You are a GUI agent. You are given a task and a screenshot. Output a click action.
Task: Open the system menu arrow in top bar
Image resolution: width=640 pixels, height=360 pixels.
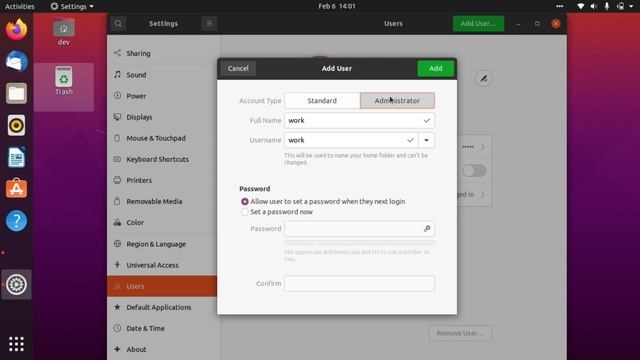[x=631, y=6]
